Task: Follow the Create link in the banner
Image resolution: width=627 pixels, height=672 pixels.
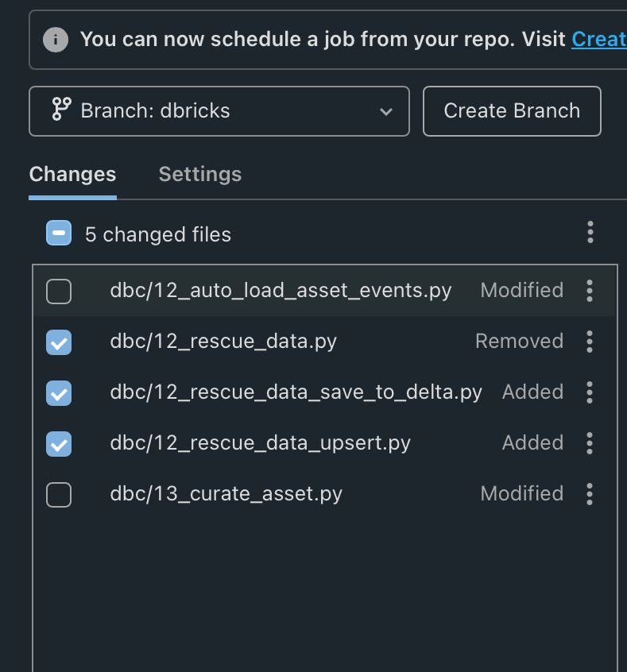Action: [x=598, y=39]
